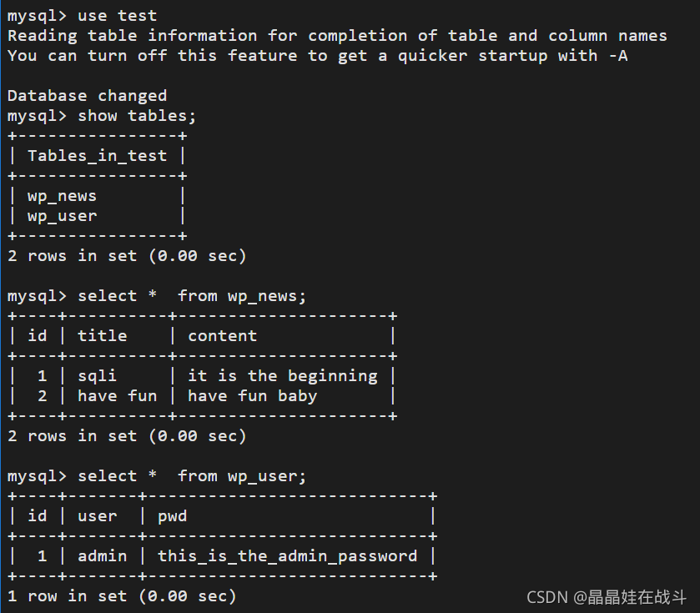Click the 'Database changed' message
This screenshot has width=700, height=613.
(87, 96)
